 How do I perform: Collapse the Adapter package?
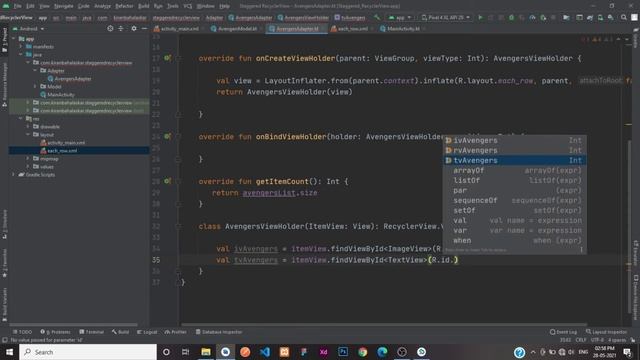[x=35, y=71]
